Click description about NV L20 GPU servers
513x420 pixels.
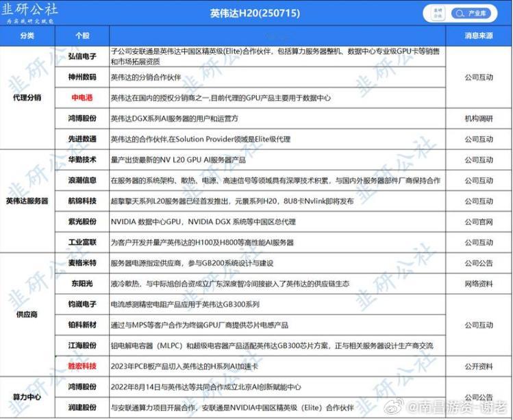[x=178, y=160]
